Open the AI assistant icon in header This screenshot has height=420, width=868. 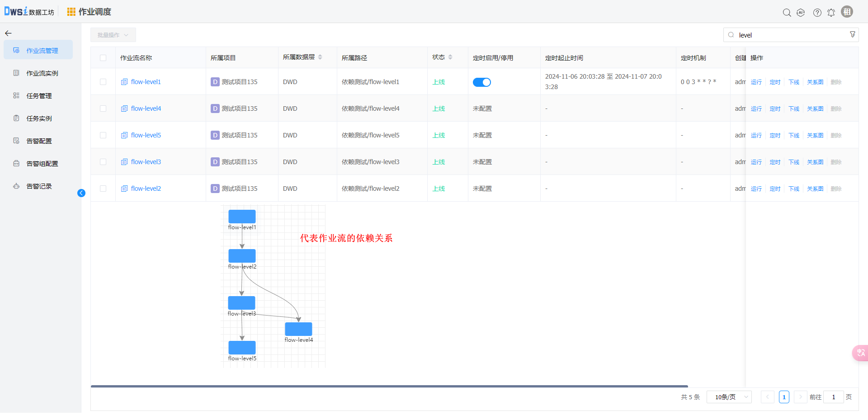(801, 13)
